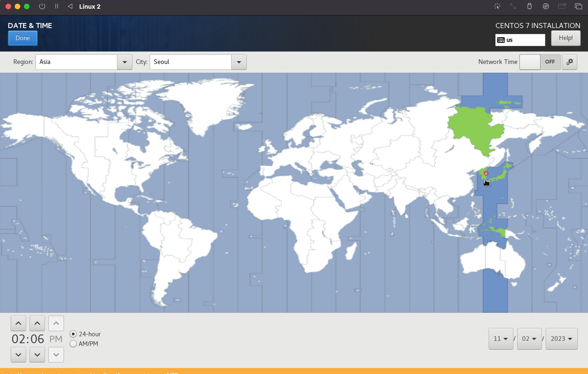
Task: Click the back triangle icon in titlebar
Action: pos(70,6)
